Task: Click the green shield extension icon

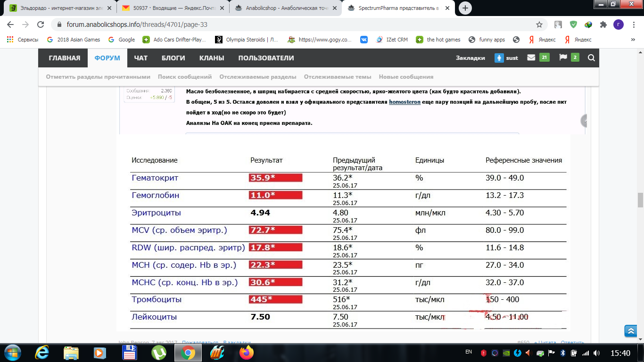Action: (x=573, y=25)
